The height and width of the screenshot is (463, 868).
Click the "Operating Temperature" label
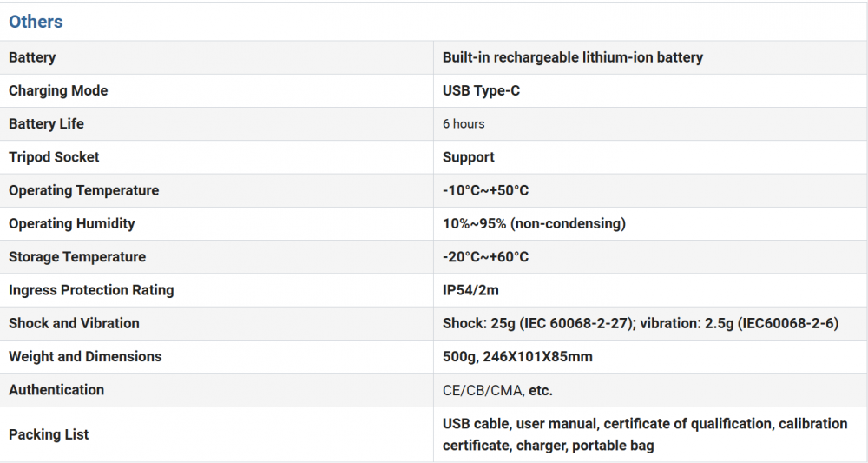83,190
